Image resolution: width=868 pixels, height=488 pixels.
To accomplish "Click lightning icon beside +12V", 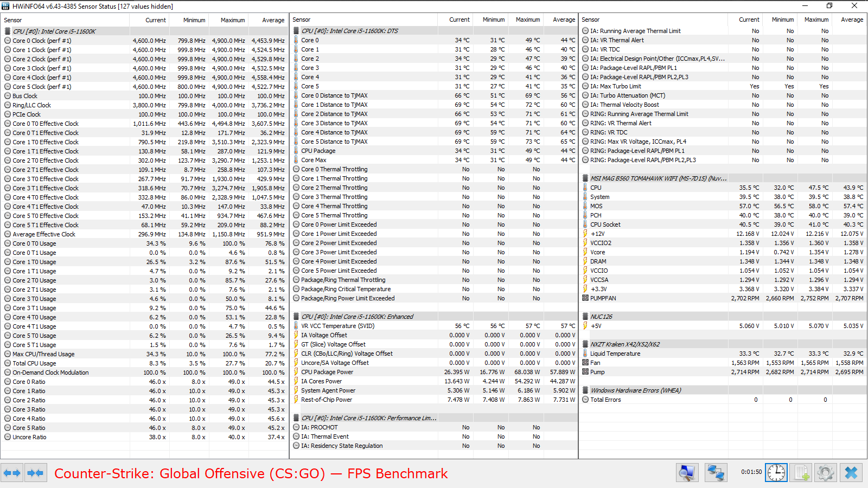I will tap(585, 234).
